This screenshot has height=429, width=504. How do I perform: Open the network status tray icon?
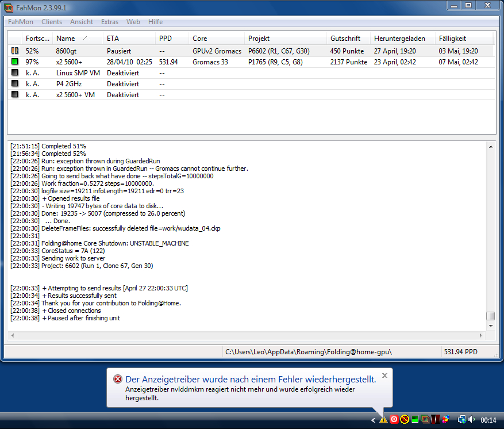pos(462,419)
